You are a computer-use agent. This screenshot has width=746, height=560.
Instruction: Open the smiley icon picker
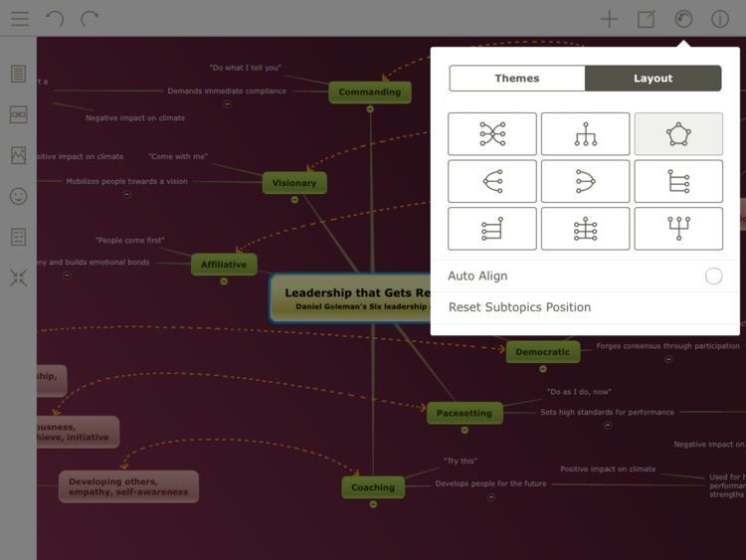[x=19, y=196]
